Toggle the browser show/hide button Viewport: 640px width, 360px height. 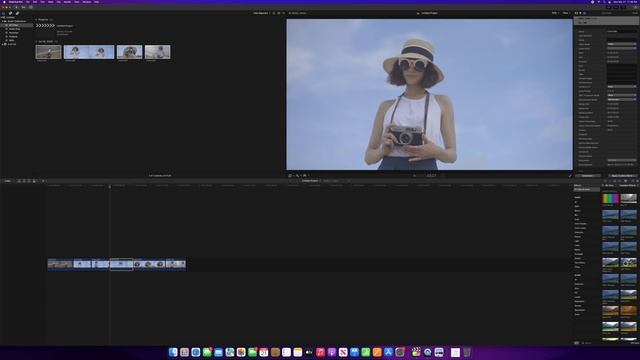[x=608, y=7]
